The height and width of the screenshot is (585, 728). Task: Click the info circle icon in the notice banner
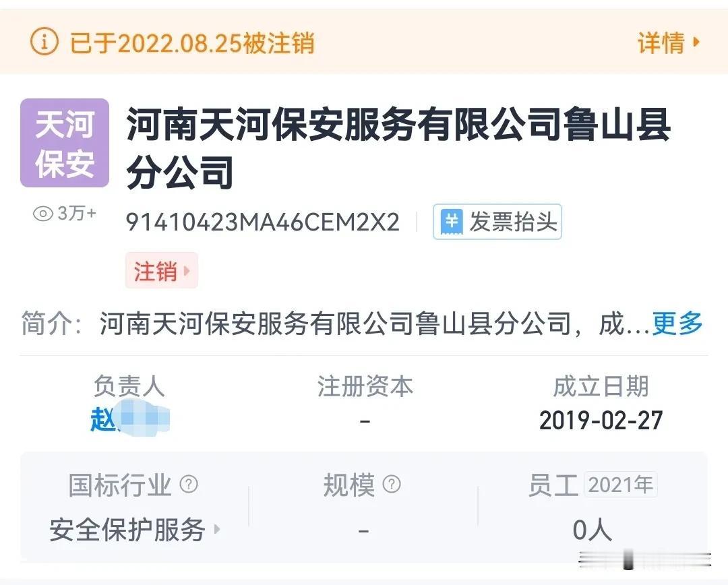click(x=44, y=42)
